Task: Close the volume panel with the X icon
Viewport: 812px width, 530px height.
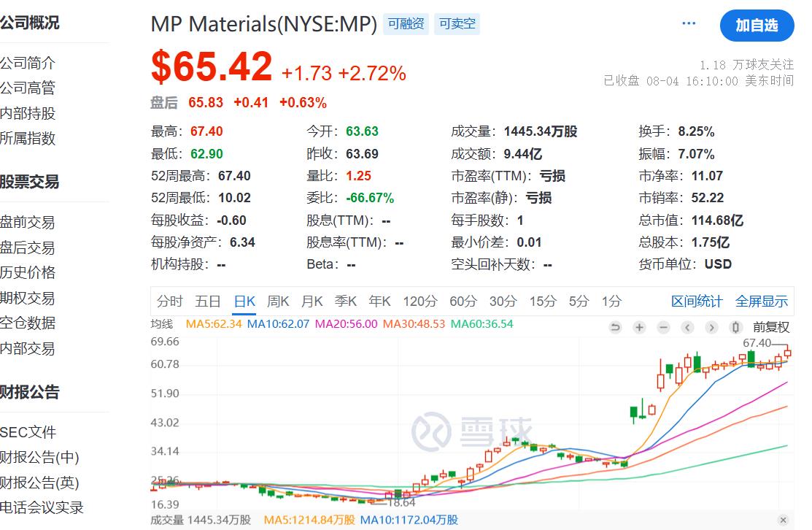Action: click(783, 520)
